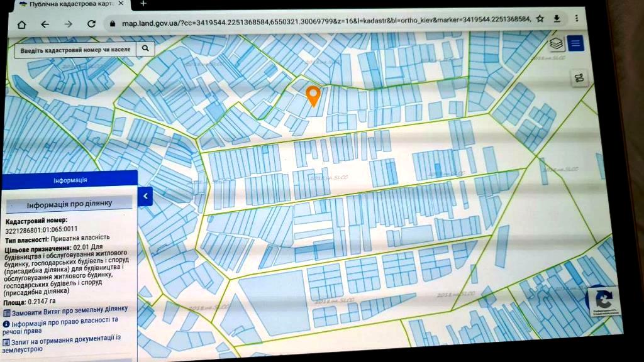644x362 pixels.
Task: Collapse the information side panel
Action: [x=145, y=196]
